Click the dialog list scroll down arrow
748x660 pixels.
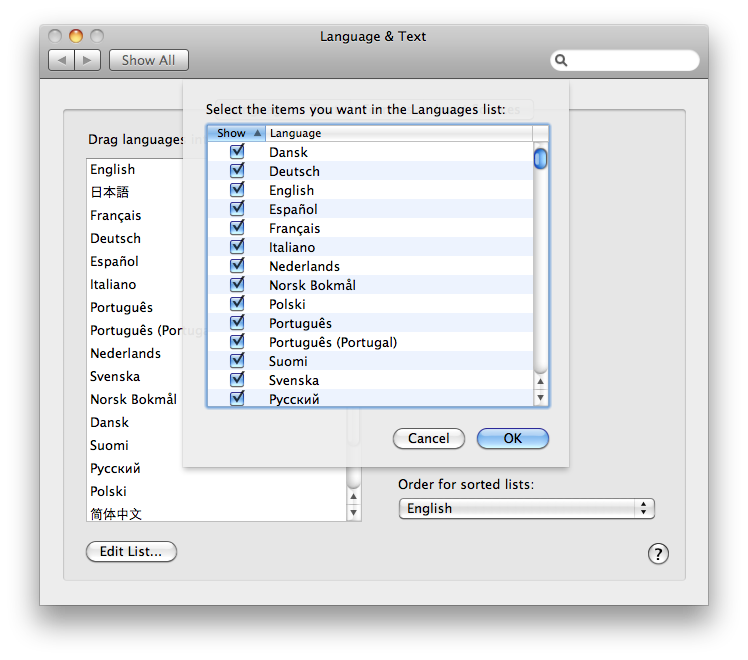[540, 397]
